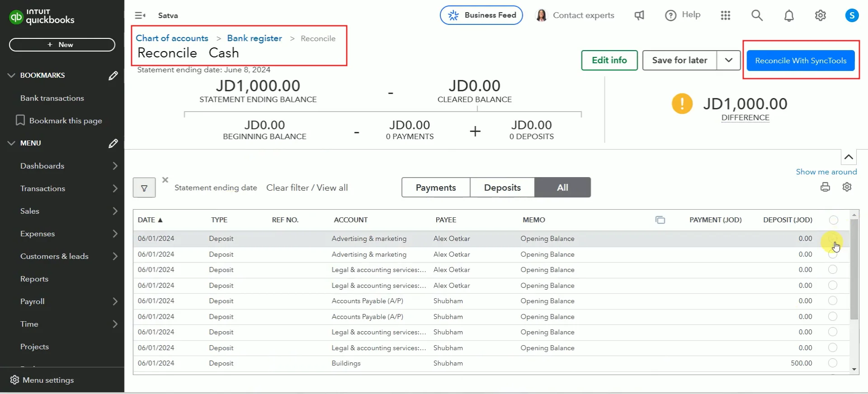Print the reconciliation list
This screenshot has height=394, width=868.
coord(825,187)
